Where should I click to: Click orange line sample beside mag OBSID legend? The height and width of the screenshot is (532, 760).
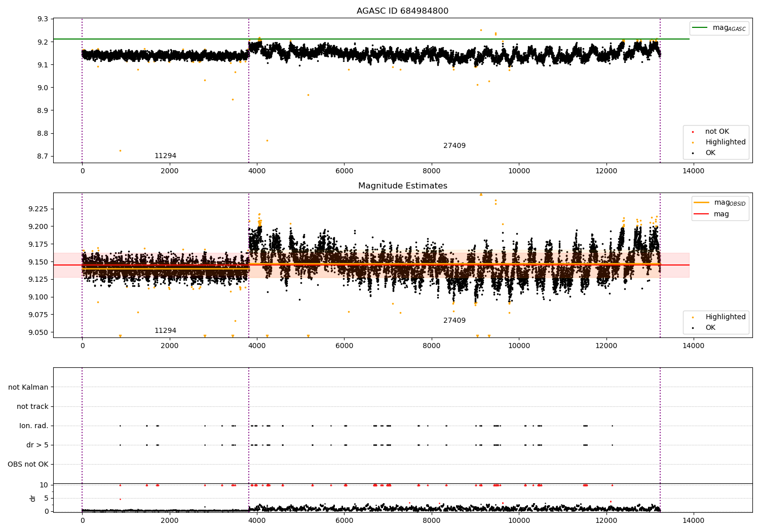point(701,203)
